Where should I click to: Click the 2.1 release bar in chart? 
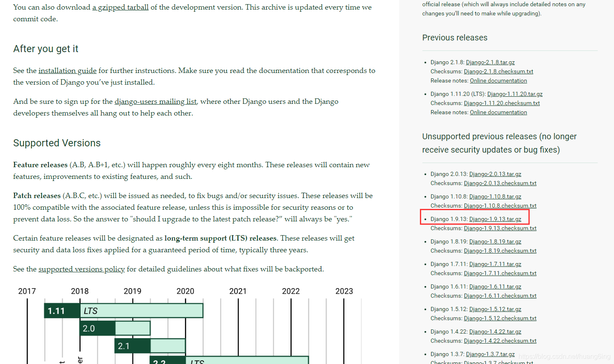point(150,346)
